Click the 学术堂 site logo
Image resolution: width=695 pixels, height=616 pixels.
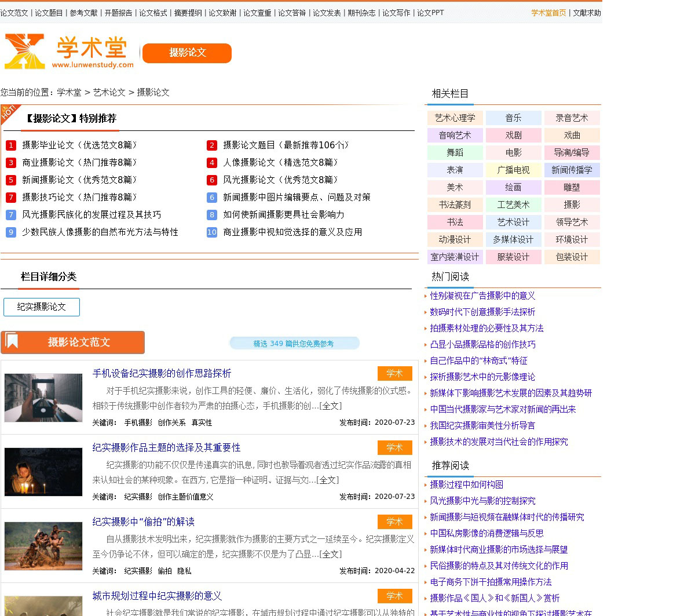[x=69, y=52]
